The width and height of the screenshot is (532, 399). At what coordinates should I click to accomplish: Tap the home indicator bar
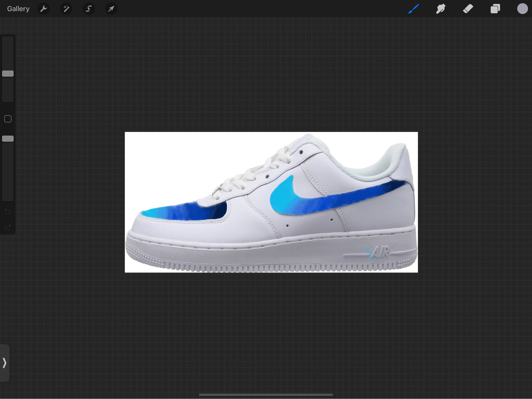point(266,394)
